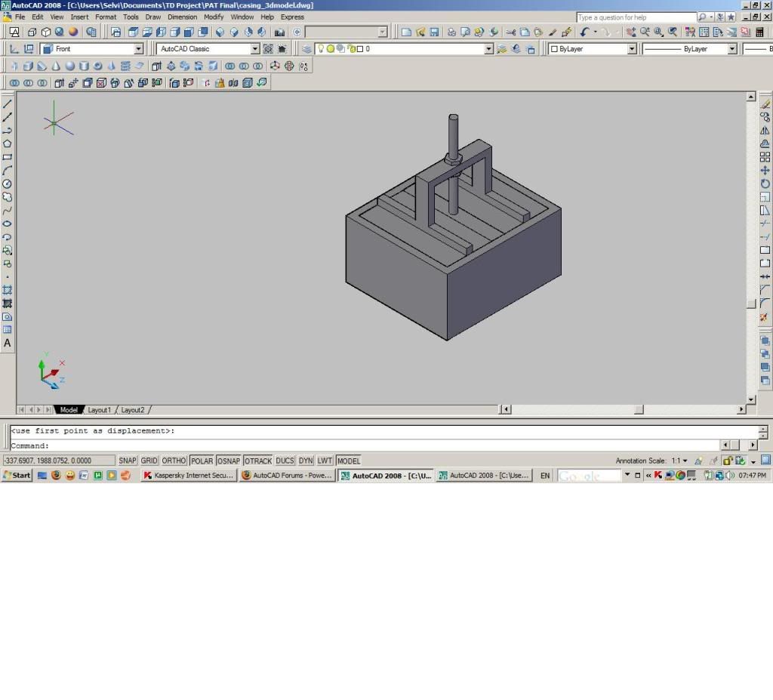Click the Erase tool in Modify toolbar
Image resolution: width=773 pixels, height=700 pixels.
765,104
